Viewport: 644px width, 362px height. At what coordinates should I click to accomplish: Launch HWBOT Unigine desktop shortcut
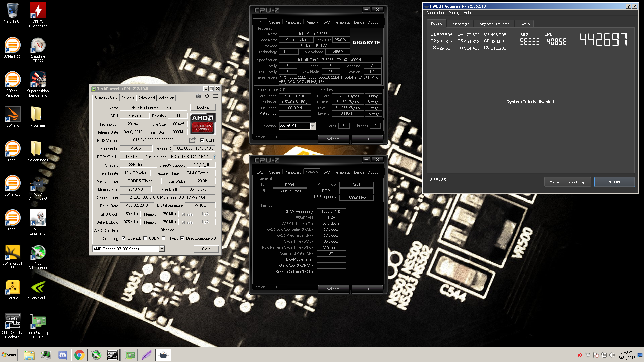[x=38, y=222]
